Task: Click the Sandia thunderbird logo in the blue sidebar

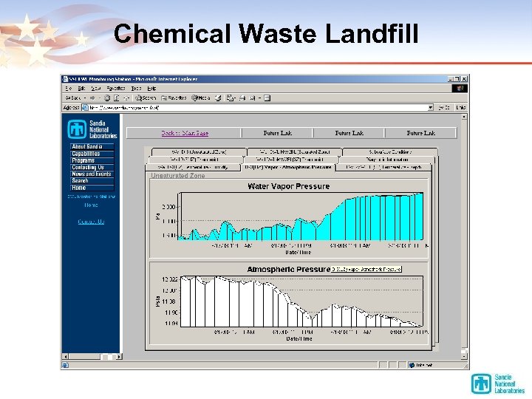Action: (77, 129)
